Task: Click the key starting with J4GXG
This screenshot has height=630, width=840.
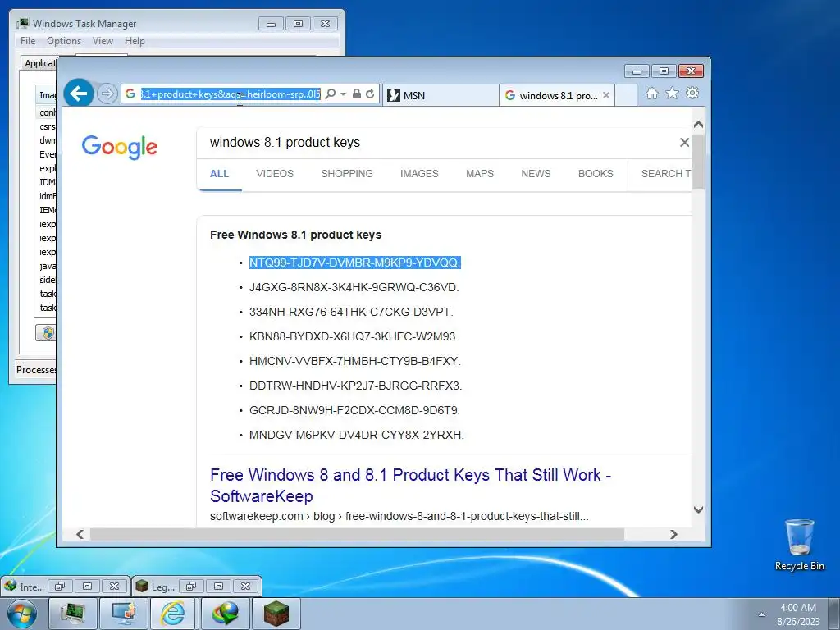Action: pos(354,287)
